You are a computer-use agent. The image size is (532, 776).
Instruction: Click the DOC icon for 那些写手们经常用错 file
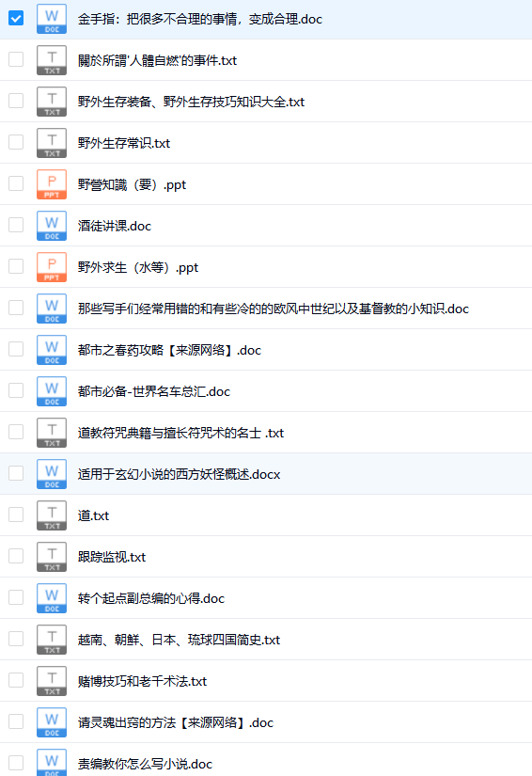52,309
